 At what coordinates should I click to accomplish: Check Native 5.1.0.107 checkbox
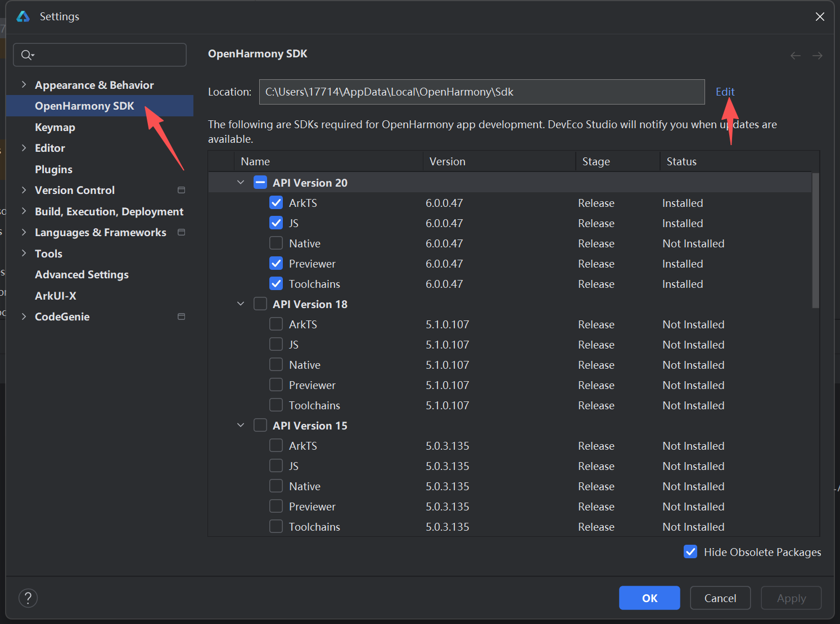pyautogui.click(x=276, y=365)
